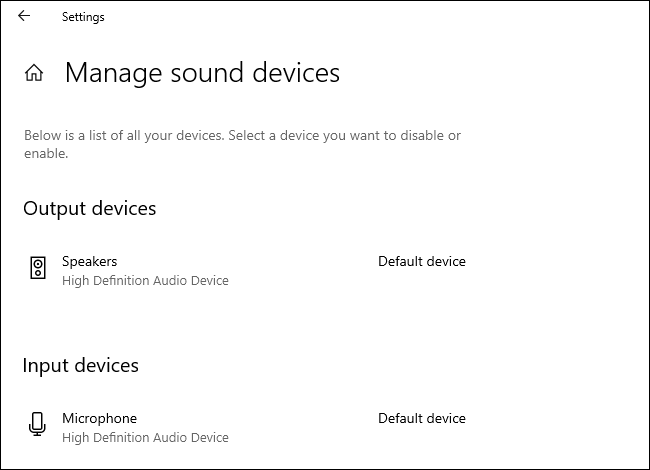This screenshot has height=470, width=650.
Task: Click High Definition Audio Device under Microphone
Action: [145, 438]
